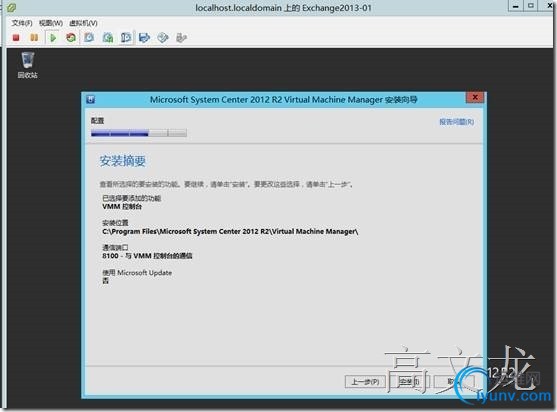Click the 安装(I) install button
This screenshot has height=412, width=557.
click(x=409, y=382)
